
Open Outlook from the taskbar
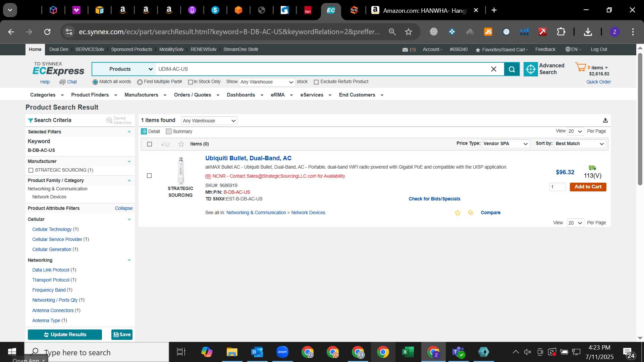point(257,352)
